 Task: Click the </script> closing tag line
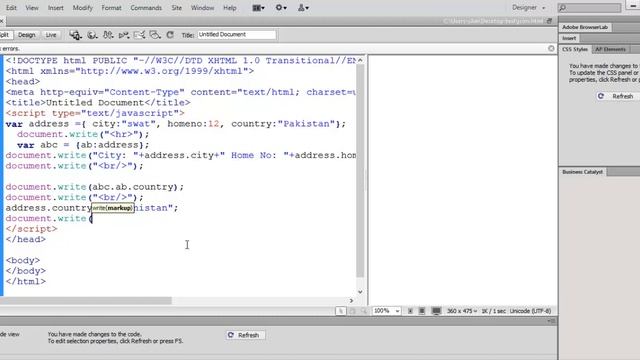pos(31,229)
